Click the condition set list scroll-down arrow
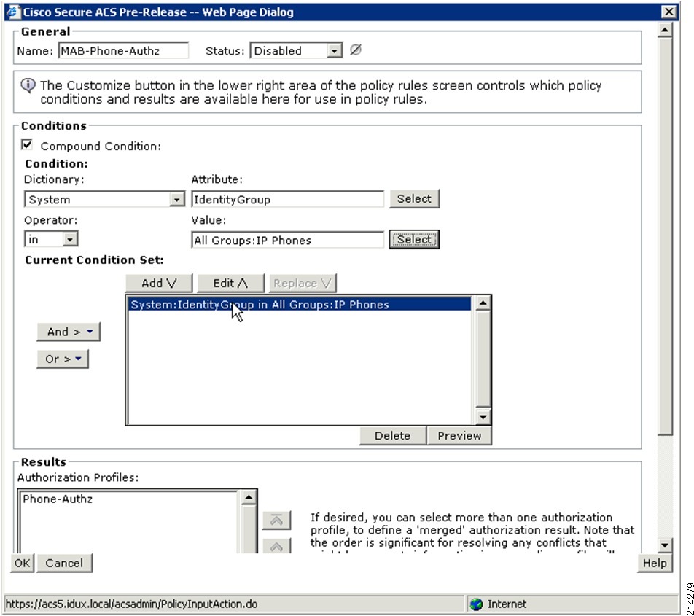The width and height of the screenshot is (694, 616). point(483,416)
